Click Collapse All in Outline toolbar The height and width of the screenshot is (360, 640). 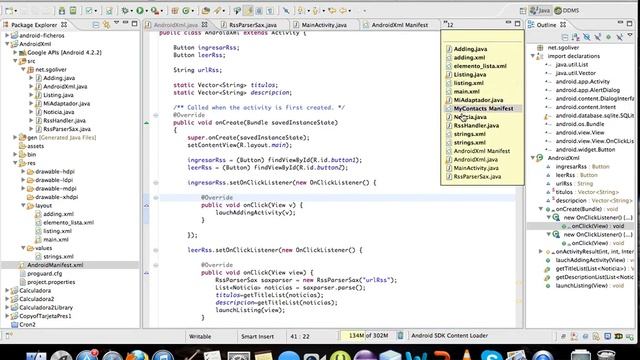coord(564,37)
